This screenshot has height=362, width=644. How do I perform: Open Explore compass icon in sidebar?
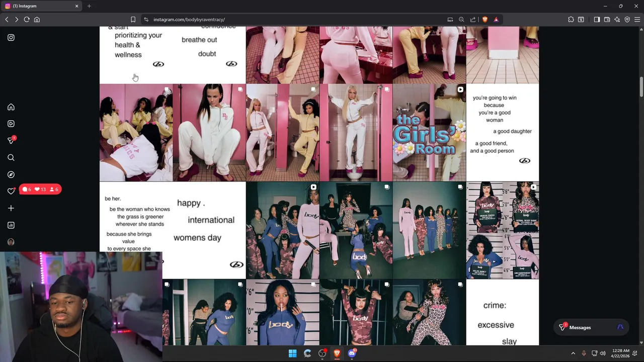pos(11,174)
